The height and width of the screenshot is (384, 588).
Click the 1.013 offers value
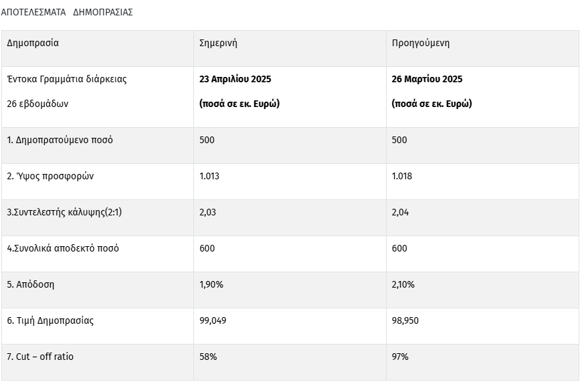(209, 176)
